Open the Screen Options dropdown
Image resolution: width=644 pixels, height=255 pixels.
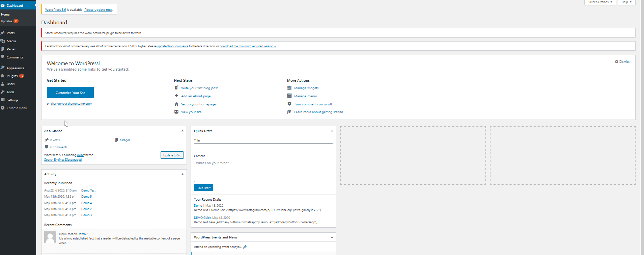[600, 2]
